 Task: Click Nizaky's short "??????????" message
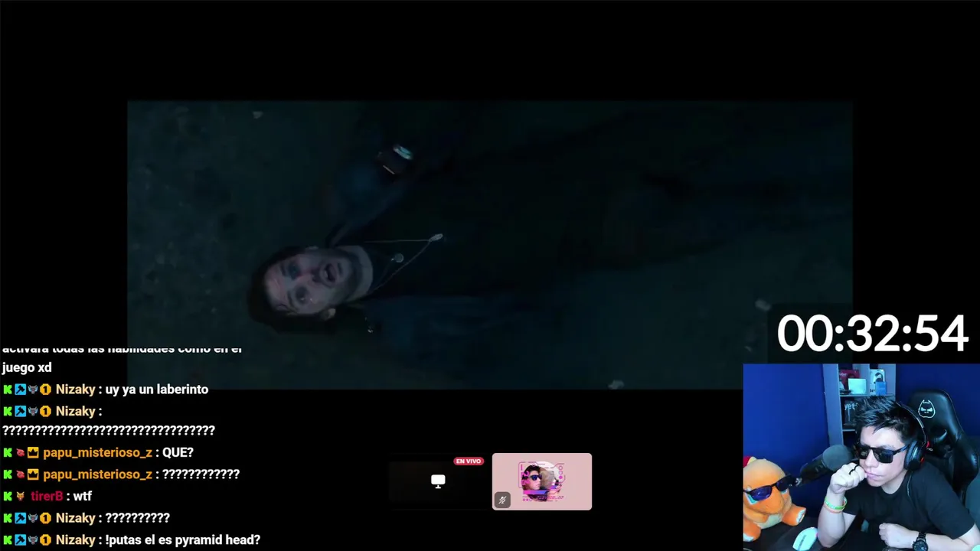(138, 518)
